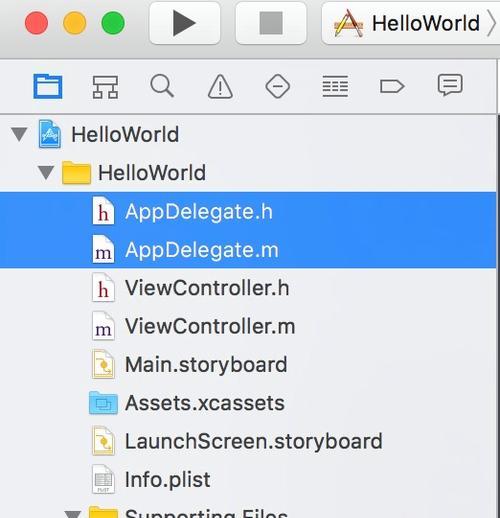Viewport: 500px width, 518px height.
Task: Open the Breakpoint navigator
Action: tap(392, 87)
